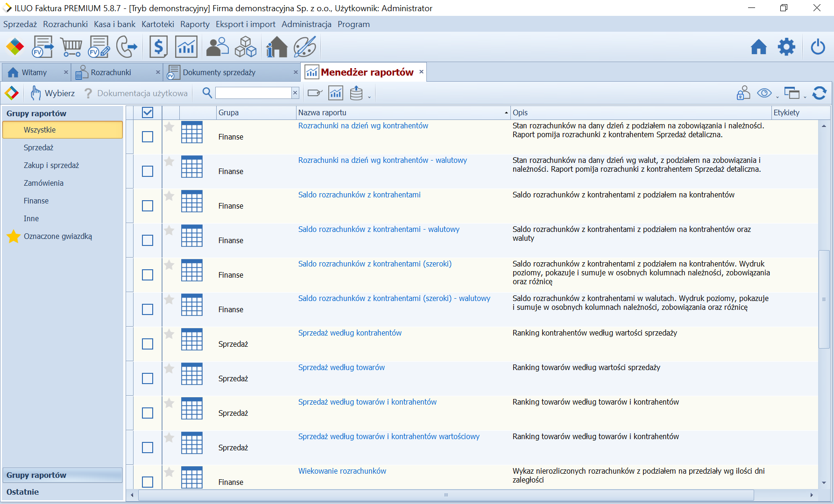Check the Rozrachunki na dzień wg kontrahentów - walutowy checkbox
The image size is (834, 504).
[148, 171]
